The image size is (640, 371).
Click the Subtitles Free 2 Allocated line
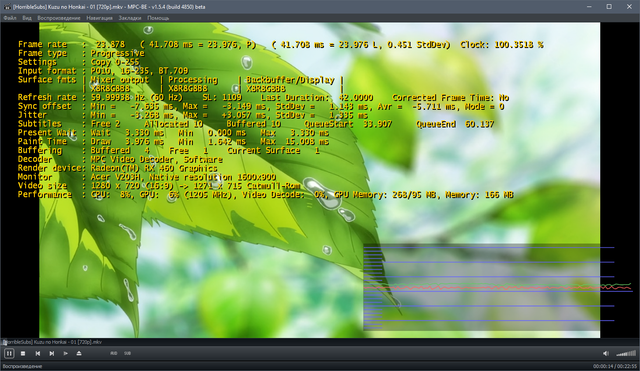(x=256, y=124)
